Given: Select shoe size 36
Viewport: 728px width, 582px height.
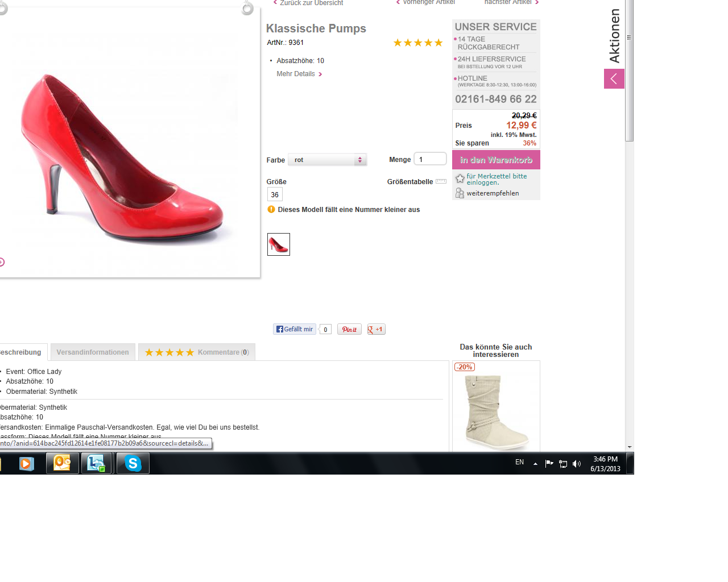Looking at the screenshot, I should (275, 194).
